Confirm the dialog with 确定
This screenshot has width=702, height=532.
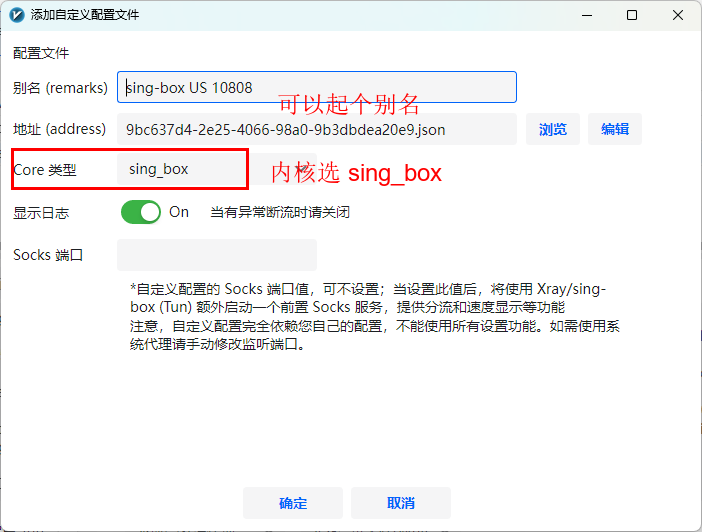pyautogui.click(x=293, y=503)
